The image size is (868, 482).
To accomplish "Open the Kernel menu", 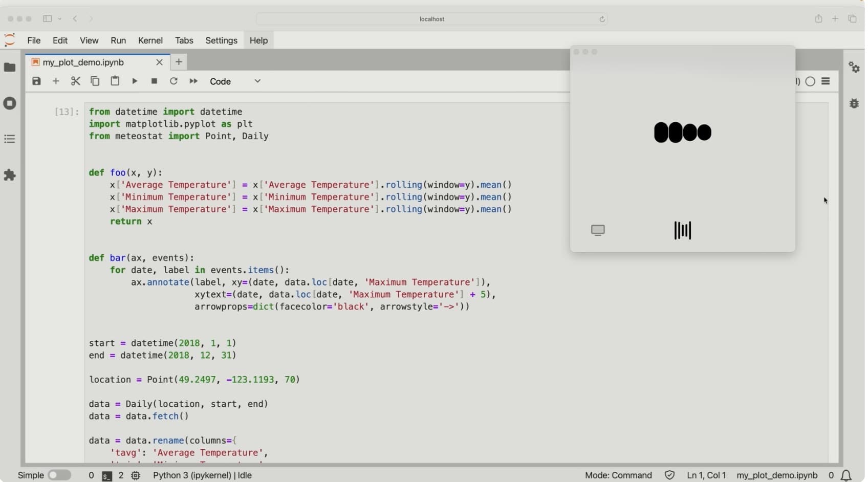I will coord(150,40).
